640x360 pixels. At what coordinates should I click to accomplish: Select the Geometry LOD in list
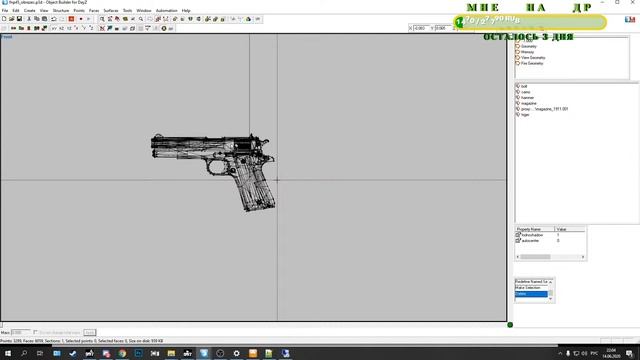pyautogui.click(x=529, y=47)
